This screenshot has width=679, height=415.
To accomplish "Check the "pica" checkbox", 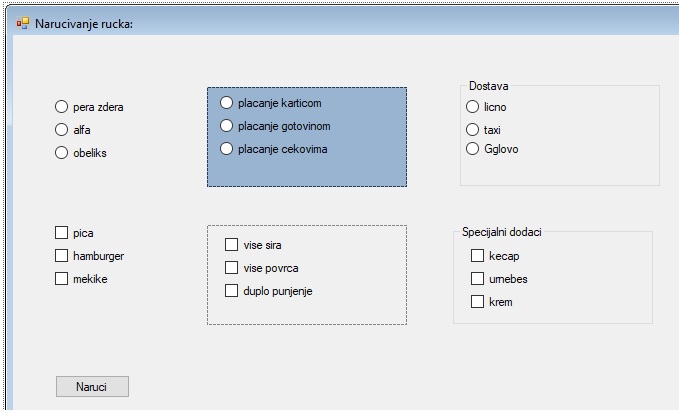I will 62,233.
